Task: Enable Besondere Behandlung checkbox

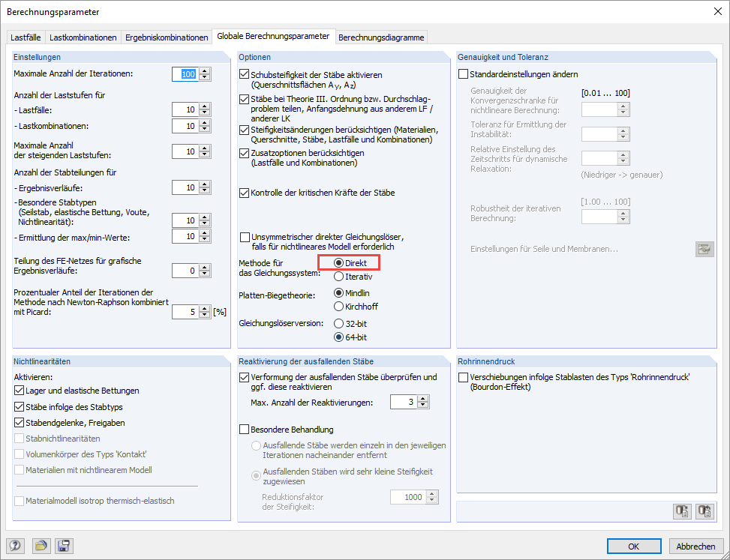Action: (244, 430)
